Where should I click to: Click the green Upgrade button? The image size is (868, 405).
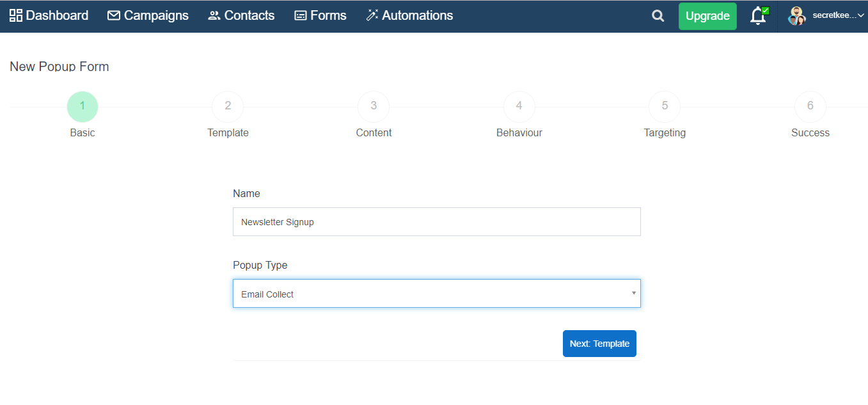tap(707, 16)
